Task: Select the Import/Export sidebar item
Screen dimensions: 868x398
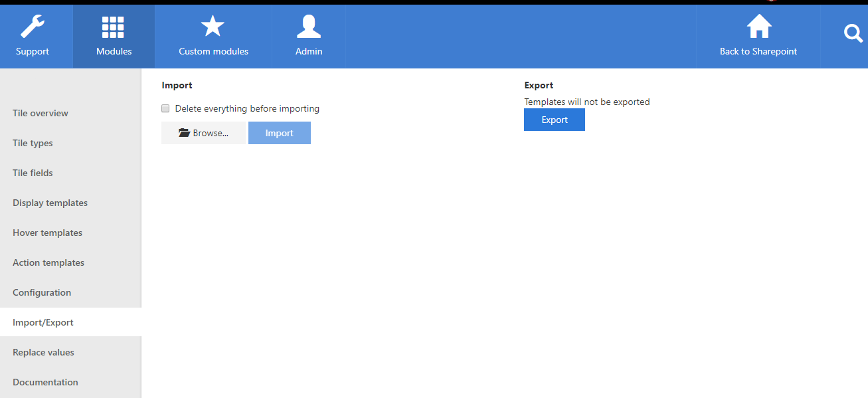Action: tap(43, 322)
